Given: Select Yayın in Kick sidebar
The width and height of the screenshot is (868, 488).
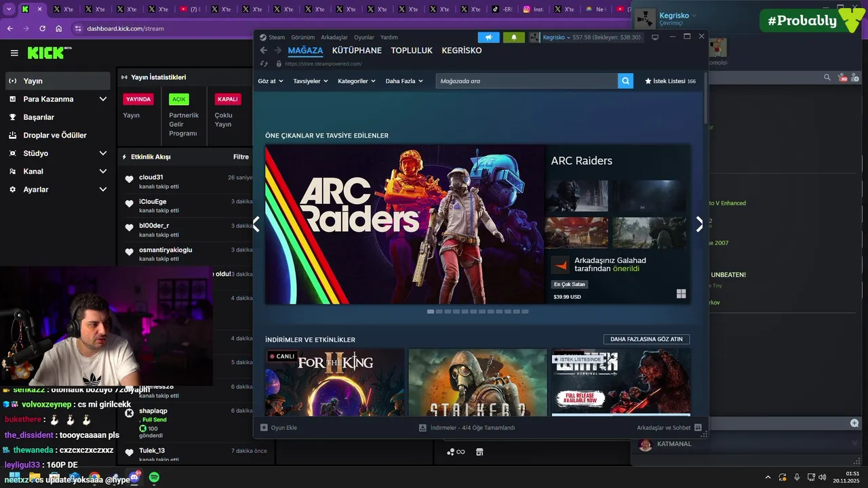Looking at the screenshot, I should pyautogui.click(x=57, y=81).
